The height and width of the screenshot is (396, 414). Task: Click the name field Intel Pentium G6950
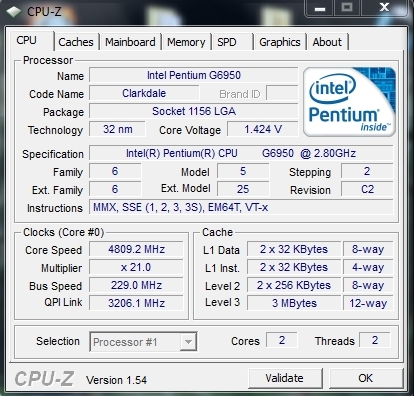(x=194, y=75)
